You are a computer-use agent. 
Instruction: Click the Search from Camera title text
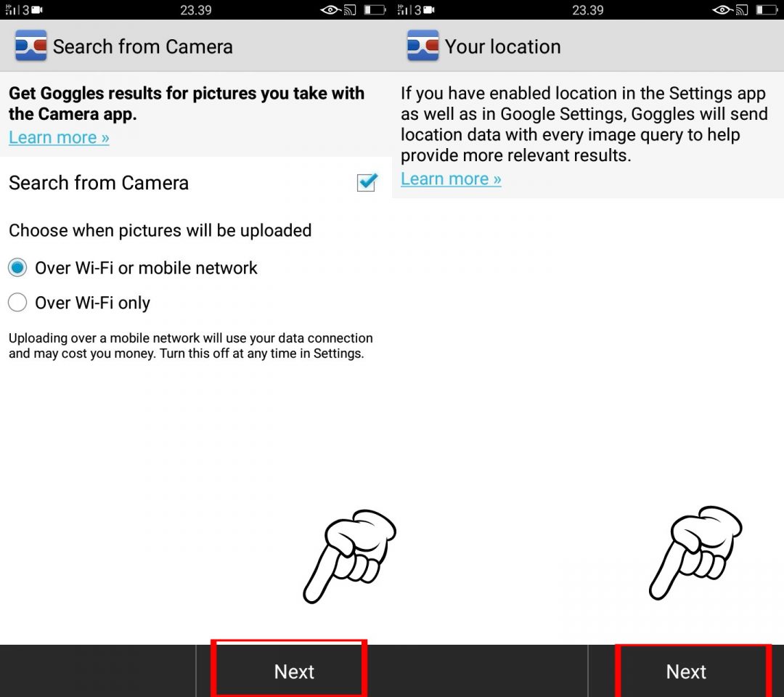click(x=143, y=46)
